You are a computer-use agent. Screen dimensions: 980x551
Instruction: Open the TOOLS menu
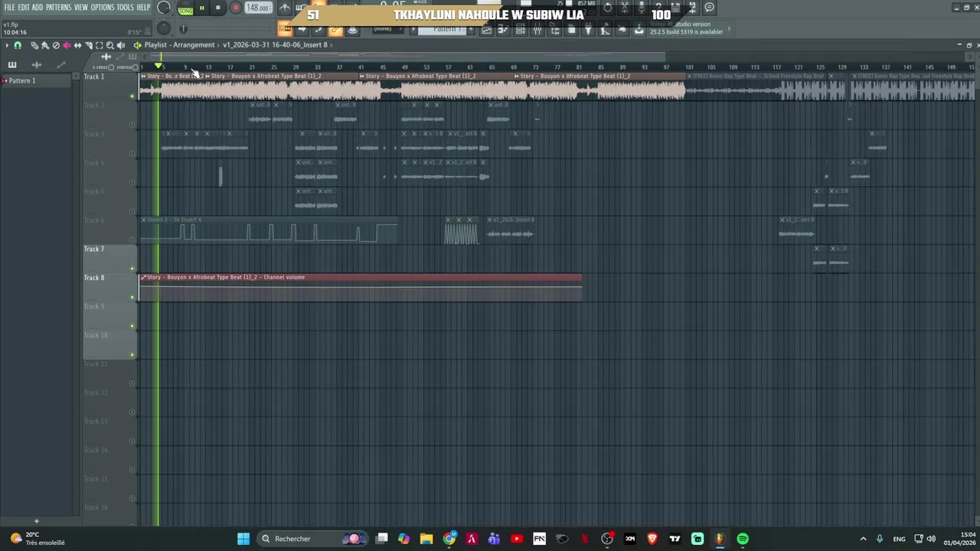125,7
